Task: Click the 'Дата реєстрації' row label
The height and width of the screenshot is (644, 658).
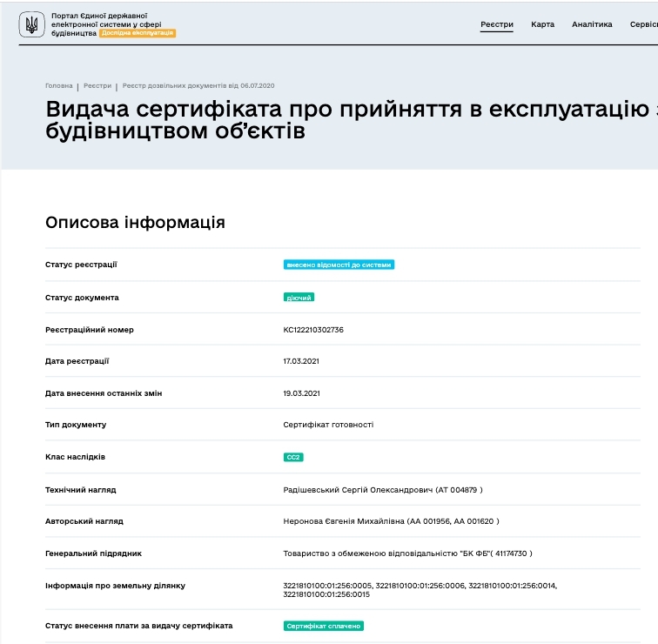Action: [77, 361]
